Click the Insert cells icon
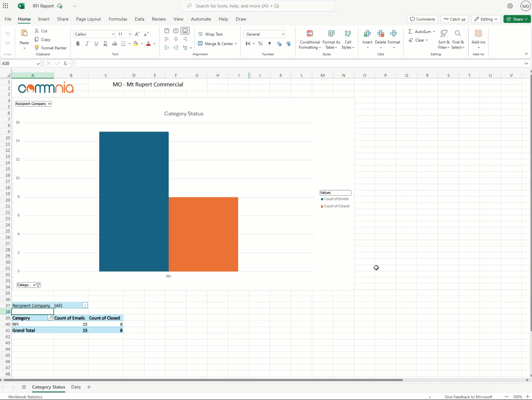532x400 pixels. 367,34
